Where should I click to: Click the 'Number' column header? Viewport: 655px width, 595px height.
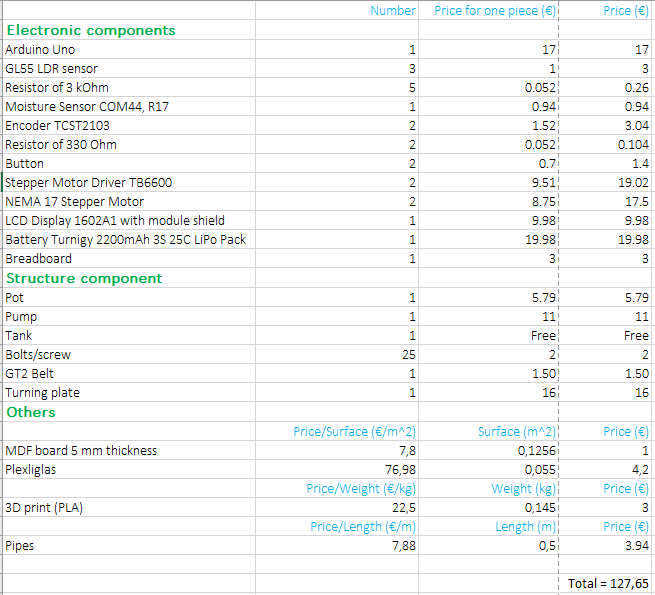point(337,10)
